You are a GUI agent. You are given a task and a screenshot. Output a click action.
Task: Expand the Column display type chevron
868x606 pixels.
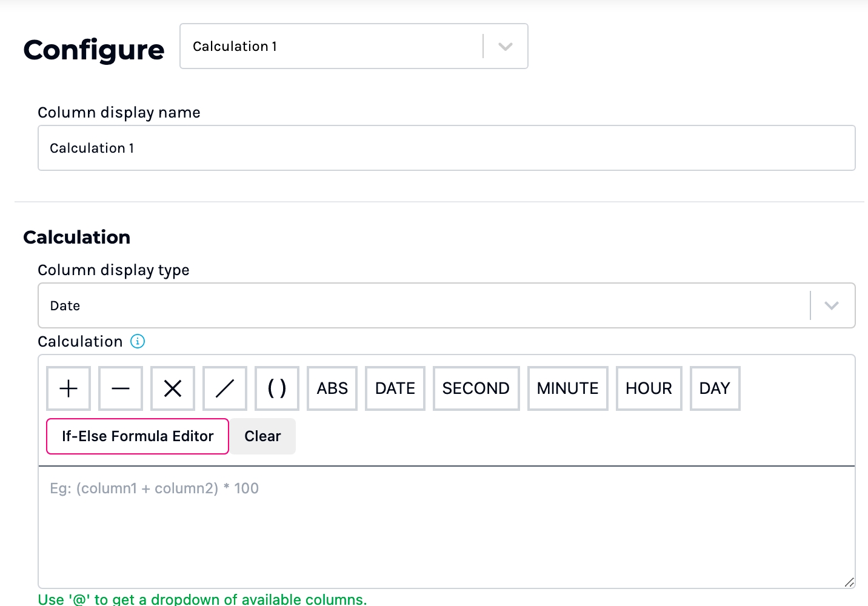coord(832,305)
